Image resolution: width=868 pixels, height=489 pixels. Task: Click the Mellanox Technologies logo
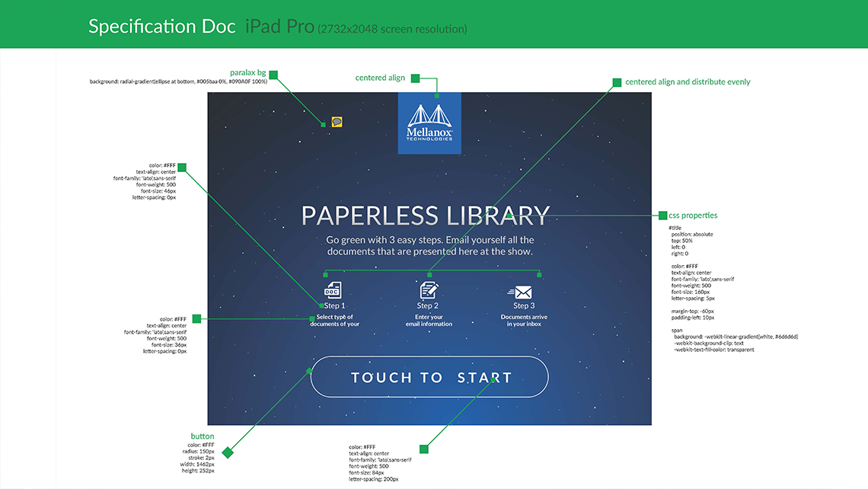[x=429, y=123]
